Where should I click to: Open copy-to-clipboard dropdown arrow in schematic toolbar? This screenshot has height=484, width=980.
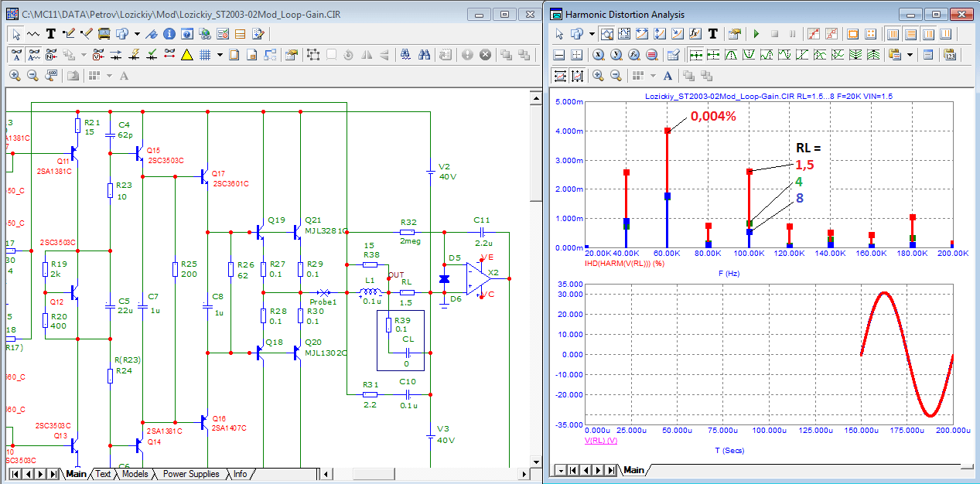pos(137,34)
